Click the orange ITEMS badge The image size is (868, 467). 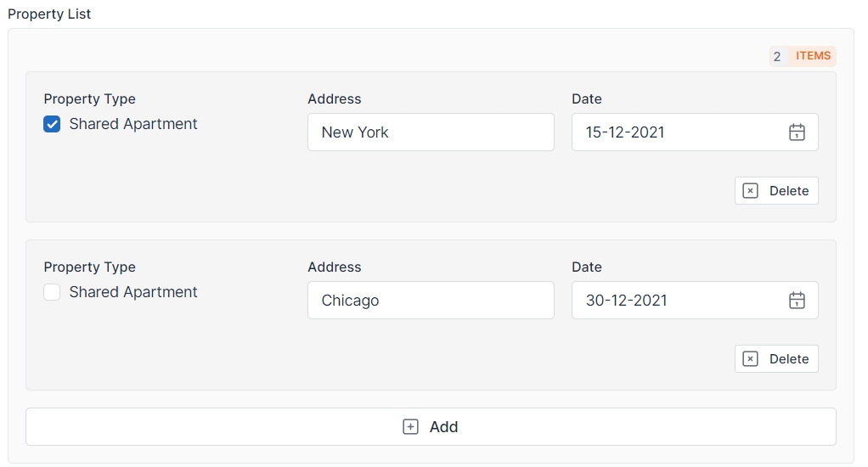(813, 56)
